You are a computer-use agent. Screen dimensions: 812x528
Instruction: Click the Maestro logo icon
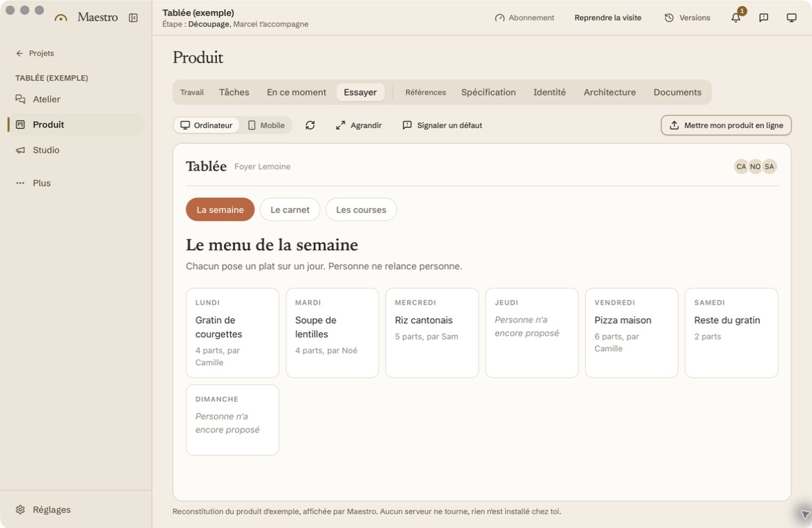[x=61, y=18]
